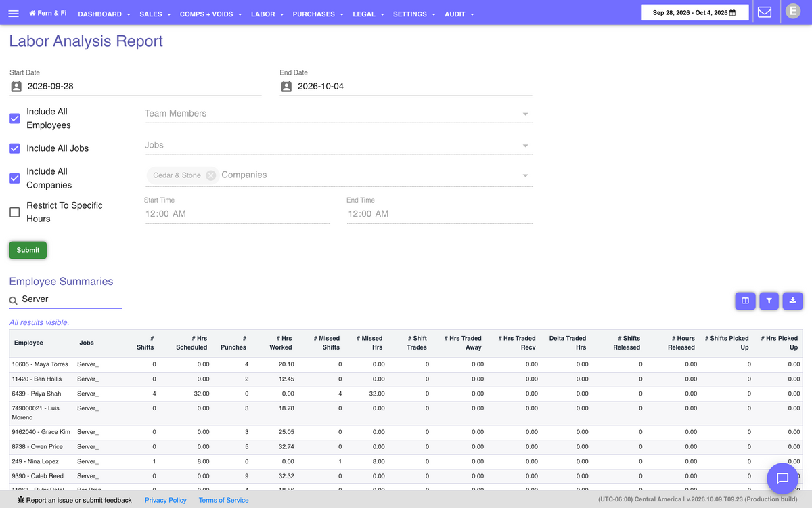Open the Labor menu
The image size is (812, 508).
[x=267, y=14]
